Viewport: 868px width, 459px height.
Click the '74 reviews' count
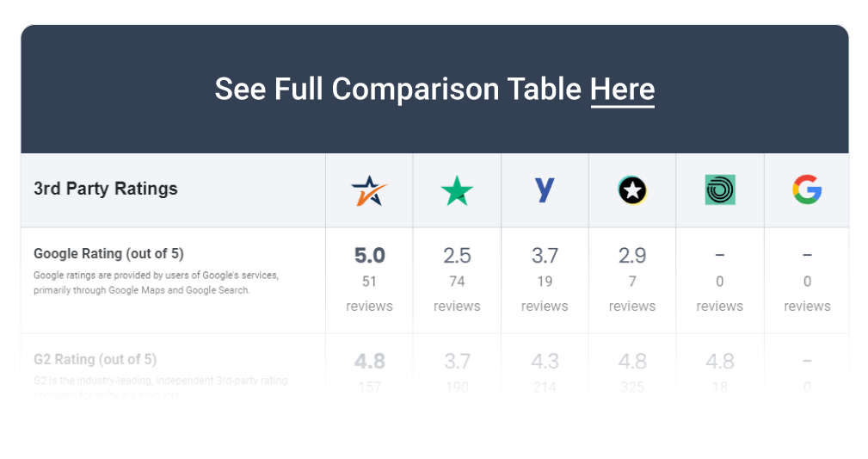pos(457,294)
